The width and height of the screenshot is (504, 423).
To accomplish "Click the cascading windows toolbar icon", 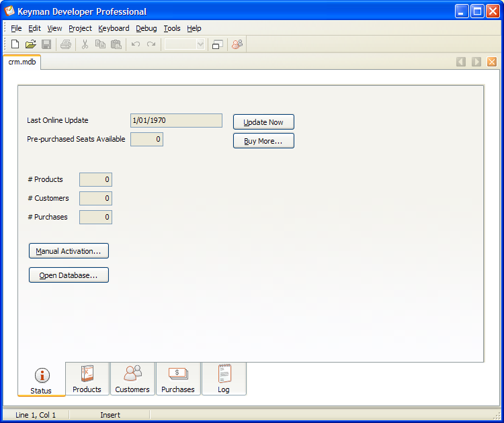I will 218,44.
